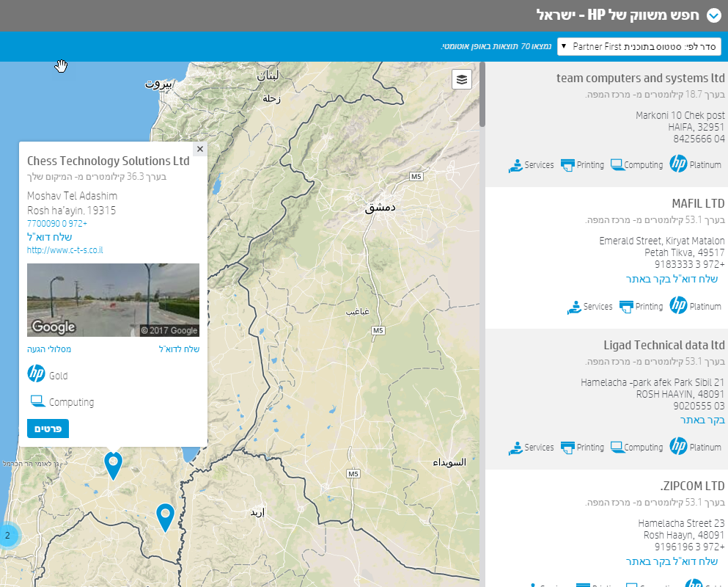This screenshot has width=728, height=587.
Task: Click HP Platinum icon for team computers
Action: coord(678,164)
